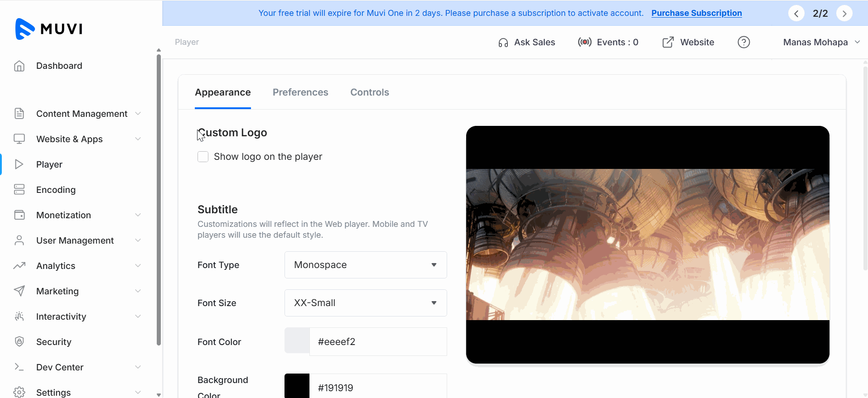The image size is (868, 398).
Task: Expand Settings submenu chevron
Action: (138, 392)
